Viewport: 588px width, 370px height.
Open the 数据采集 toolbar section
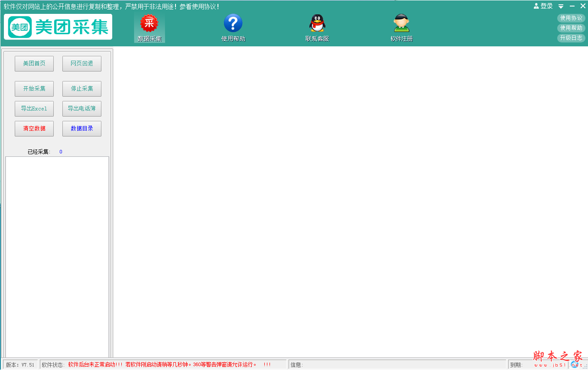[149, 28]
